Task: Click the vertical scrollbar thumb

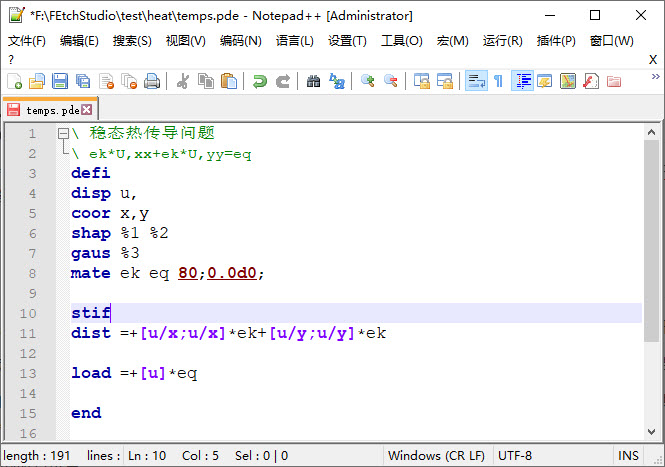Action: click(651, 240)
